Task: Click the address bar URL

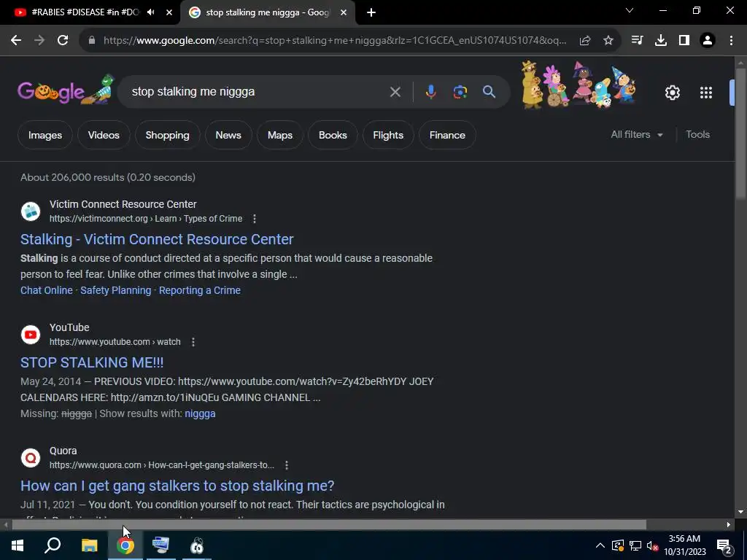Action: coord(334,41)
